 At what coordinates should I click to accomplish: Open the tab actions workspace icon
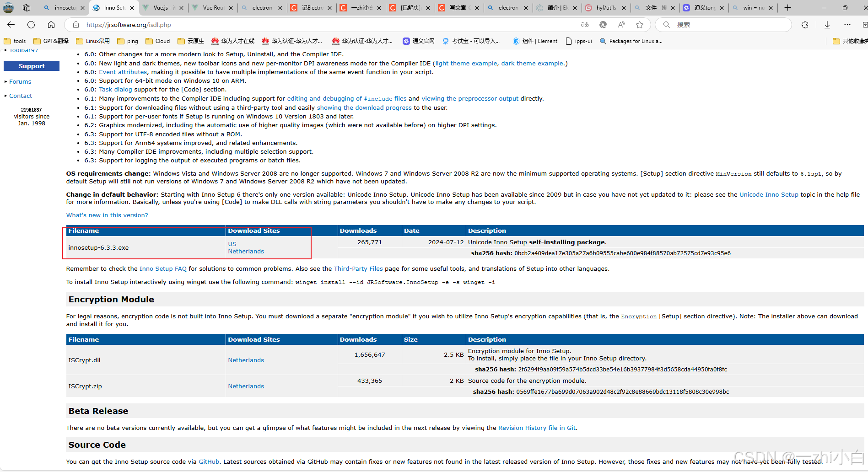point(27,8)
